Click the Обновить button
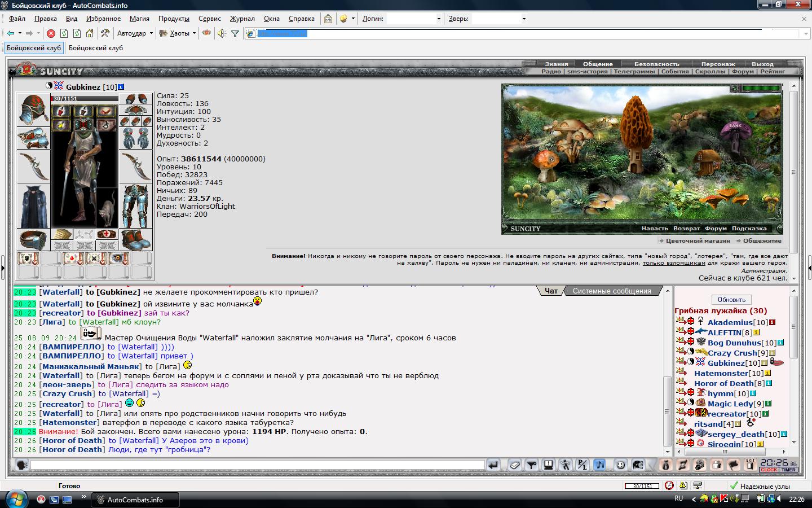 731,300
